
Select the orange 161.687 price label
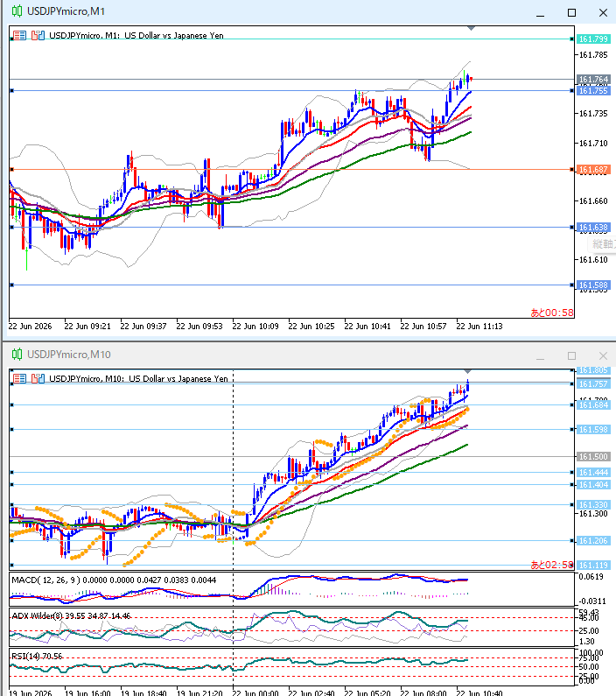click(x=593, y=169)
